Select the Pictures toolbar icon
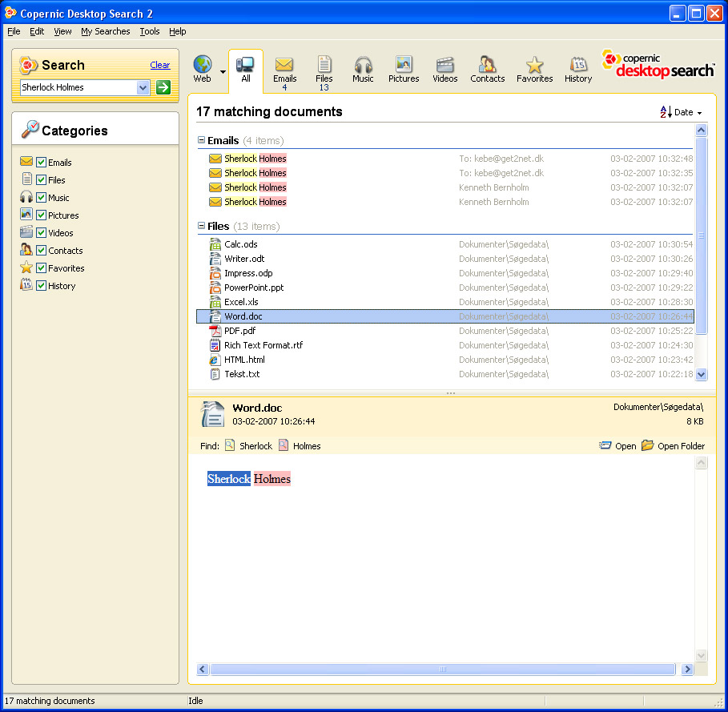 (404, 65)
